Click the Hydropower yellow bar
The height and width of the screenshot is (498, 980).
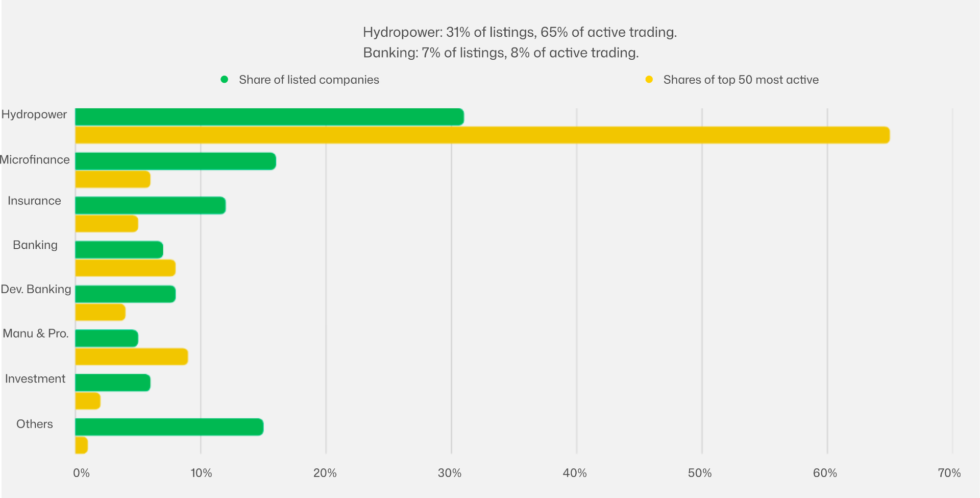(x=482, y=135)
